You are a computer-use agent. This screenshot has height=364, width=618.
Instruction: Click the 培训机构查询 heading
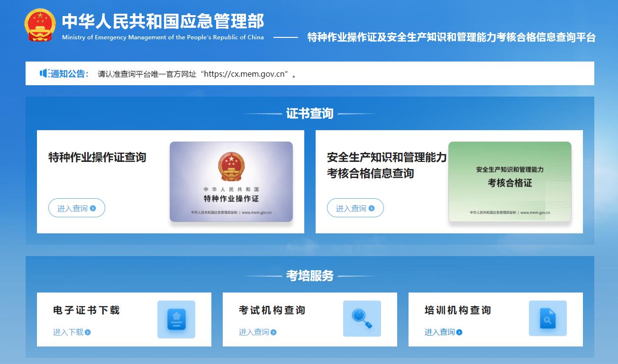458,311
